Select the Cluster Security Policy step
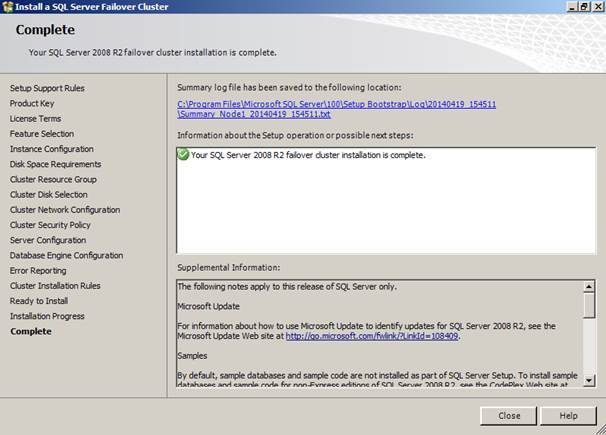This screenshot has height=435, width=606. click(50, 225)
